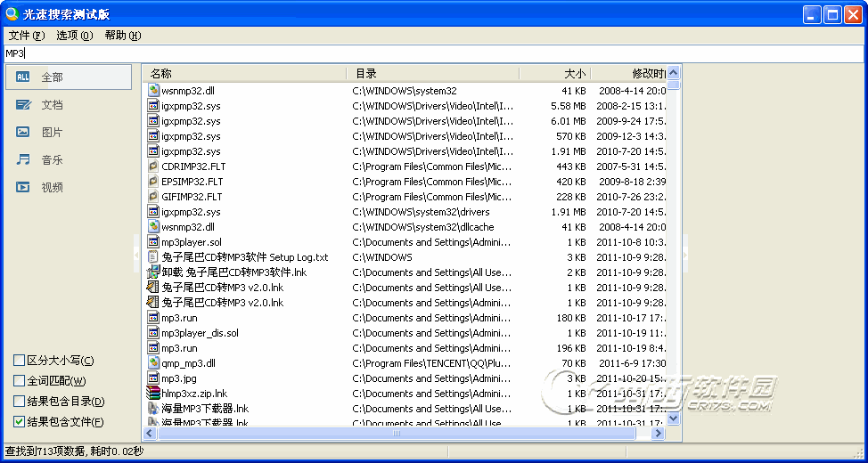Click 570 KB size cell
Image resolution: width=868 pixels, height=463 pixels.
point(571,136)
